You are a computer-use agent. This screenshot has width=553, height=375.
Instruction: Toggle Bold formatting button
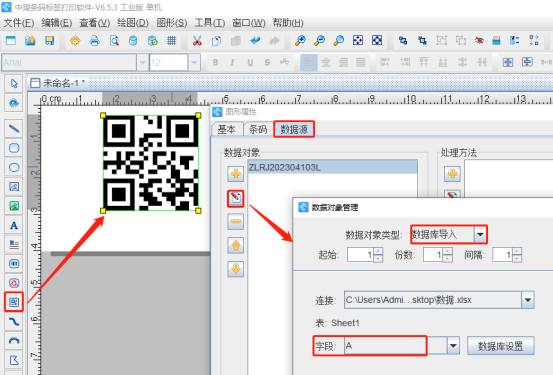point(215,62)
